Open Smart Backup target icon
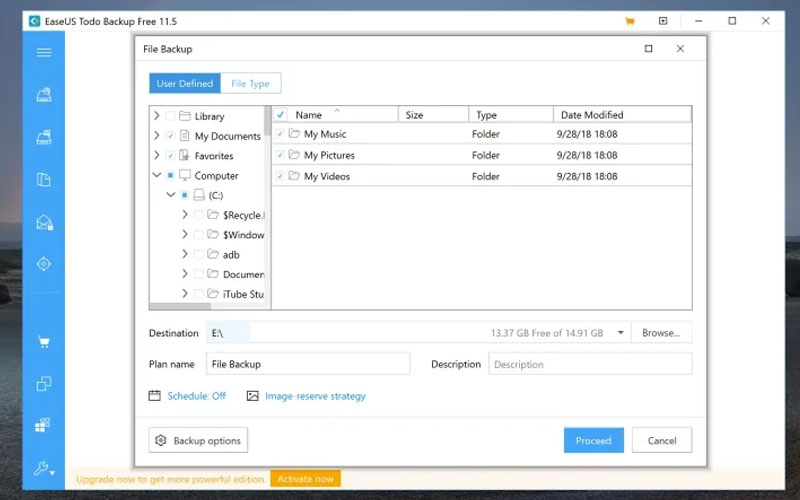Viewport: 800px width, 500px height. (x=44, y=264)
